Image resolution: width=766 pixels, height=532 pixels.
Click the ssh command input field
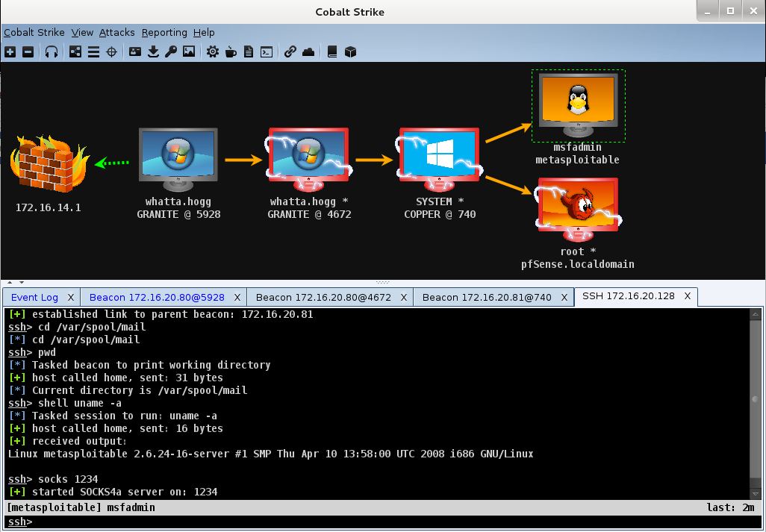(x=388, y=522)
